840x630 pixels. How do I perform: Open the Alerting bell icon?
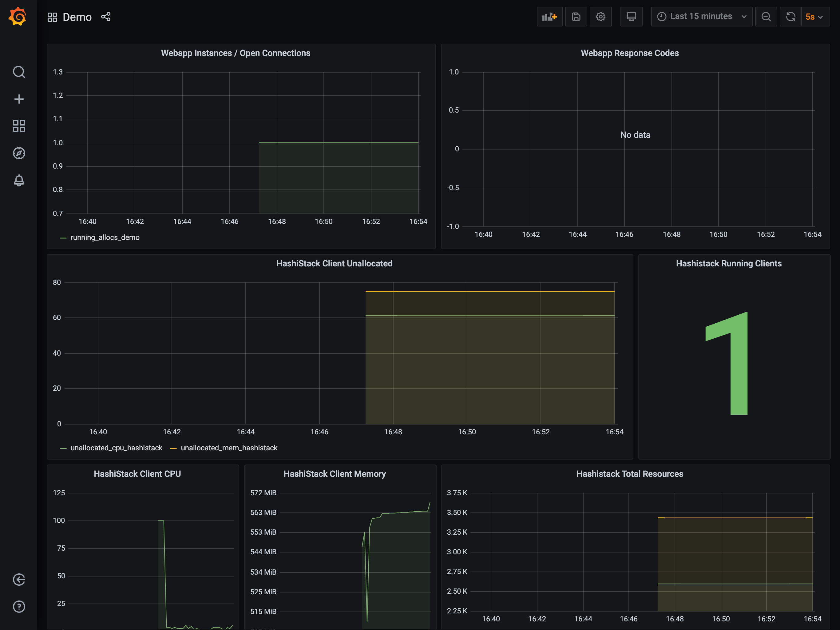[19, 180]
